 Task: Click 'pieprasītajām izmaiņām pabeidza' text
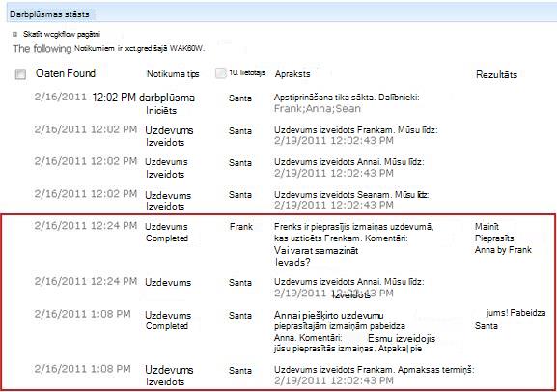(x=339, y=326)
